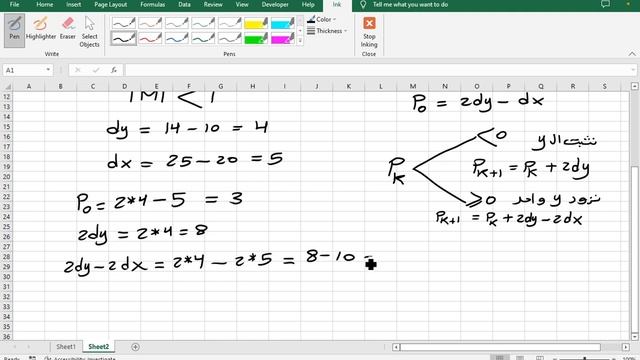Image resolution: width=640 pixels, height=360 pixels.
Task: Click Stop Inking button
Action: pos(369,32)
